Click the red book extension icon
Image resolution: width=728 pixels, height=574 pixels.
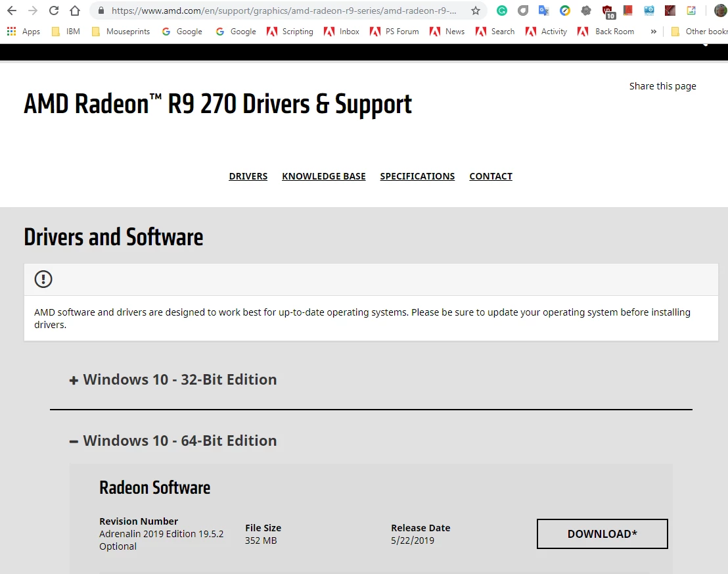(627, 11)
